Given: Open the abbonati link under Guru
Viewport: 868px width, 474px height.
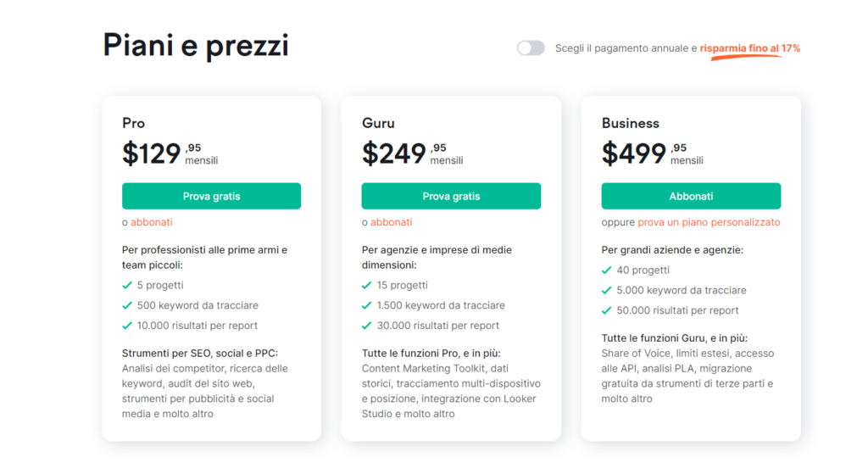Looking at the screenshot, I should 392,222.
